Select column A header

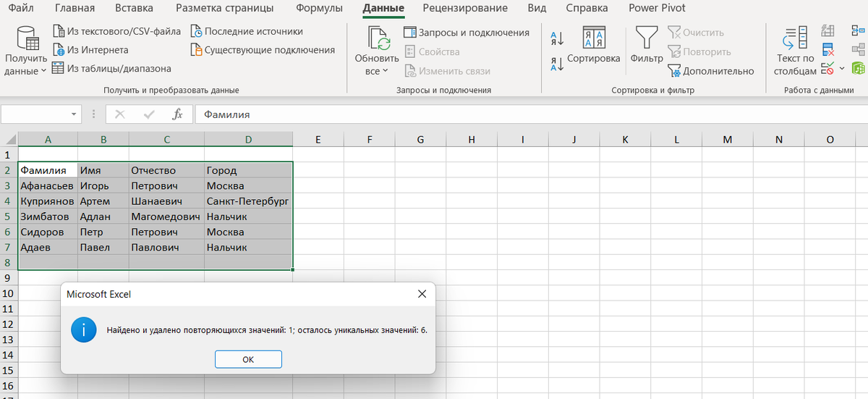click(48, 140)
